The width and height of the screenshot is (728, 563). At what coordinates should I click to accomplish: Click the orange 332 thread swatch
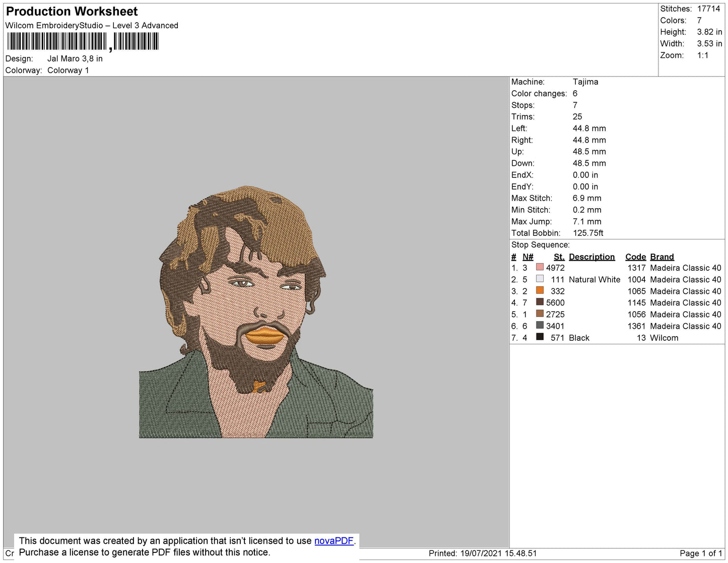pos(540,290)
